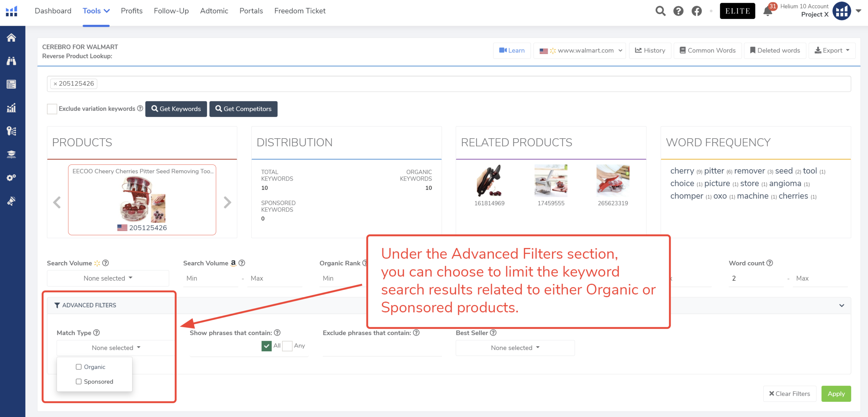
Task: Check the Sponsored match type option
Action: (79, 381)
